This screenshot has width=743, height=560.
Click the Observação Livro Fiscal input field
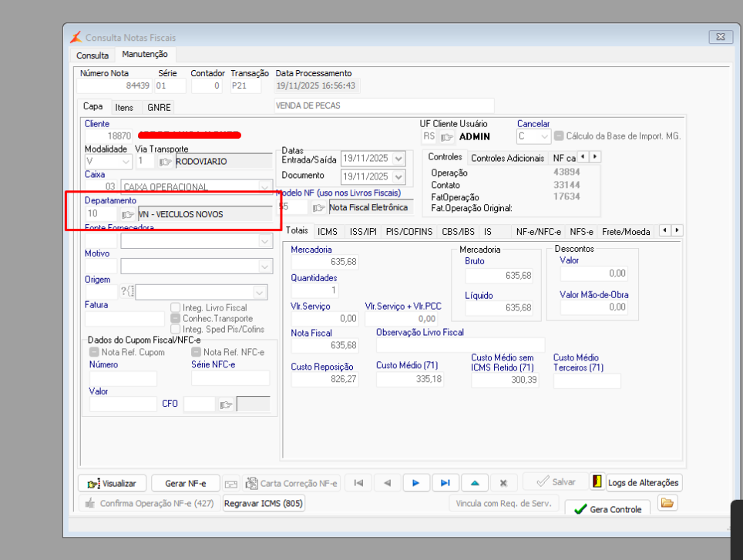[x=460, y=345]
